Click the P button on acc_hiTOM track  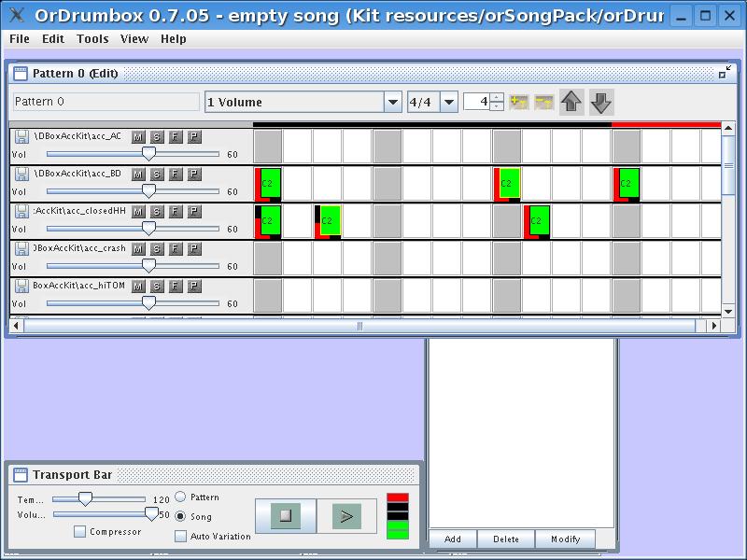(x=194, y=286)
